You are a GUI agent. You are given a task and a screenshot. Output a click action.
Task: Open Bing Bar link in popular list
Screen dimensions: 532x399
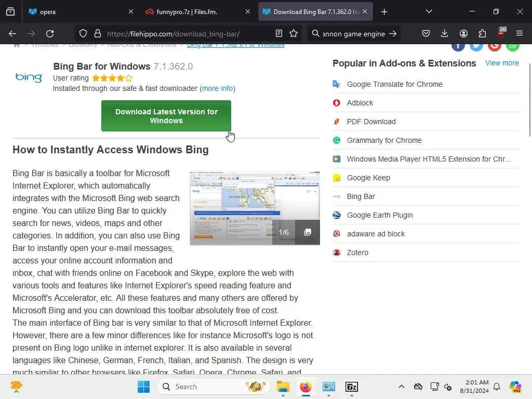(x=361, y=196)
